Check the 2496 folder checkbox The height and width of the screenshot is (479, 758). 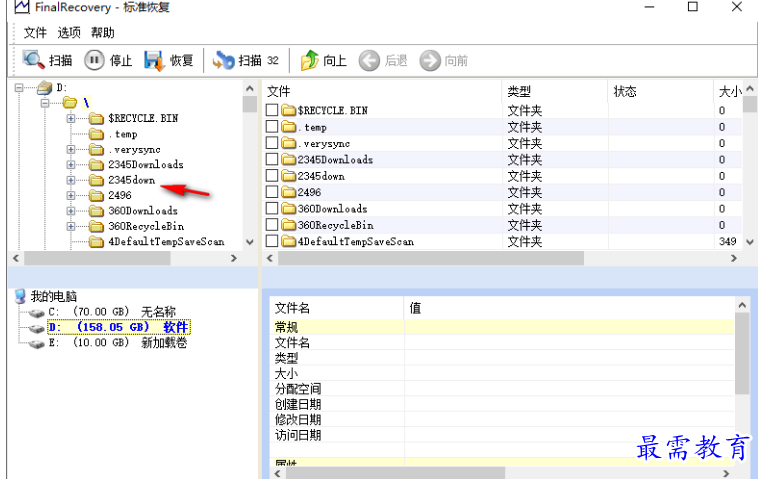(272, 192)
